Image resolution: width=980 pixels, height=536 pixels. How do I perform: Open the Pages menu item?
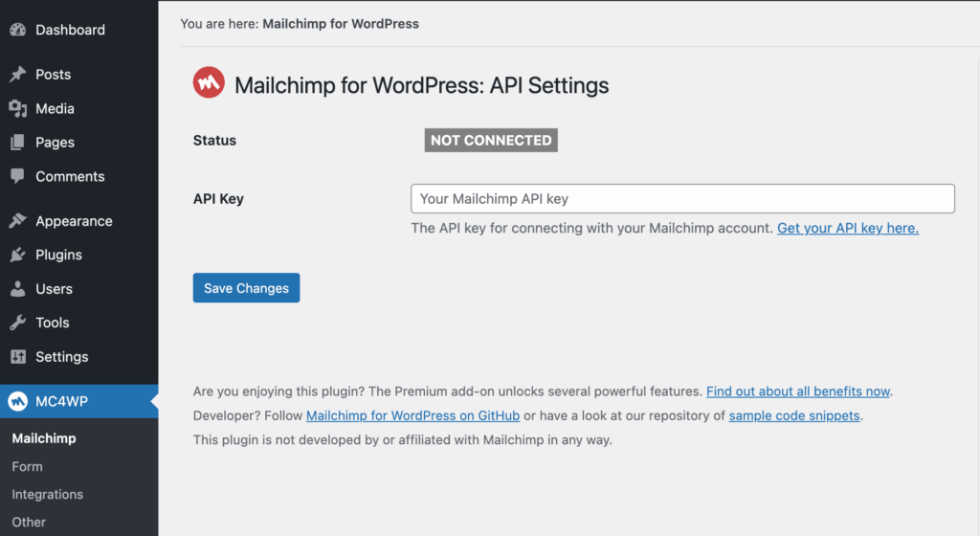pyautogui.click(x=55, y=143)
